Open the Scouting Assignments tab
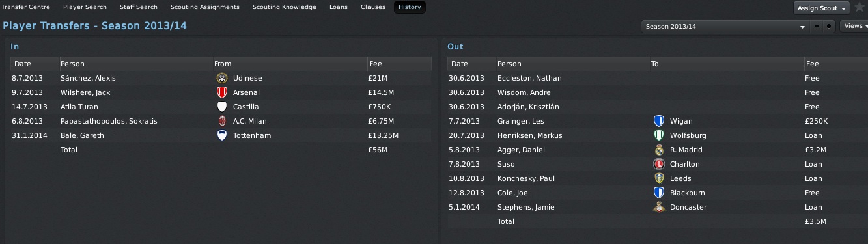Viewport: 868px width, 244px height. click(x=204, y=7)
